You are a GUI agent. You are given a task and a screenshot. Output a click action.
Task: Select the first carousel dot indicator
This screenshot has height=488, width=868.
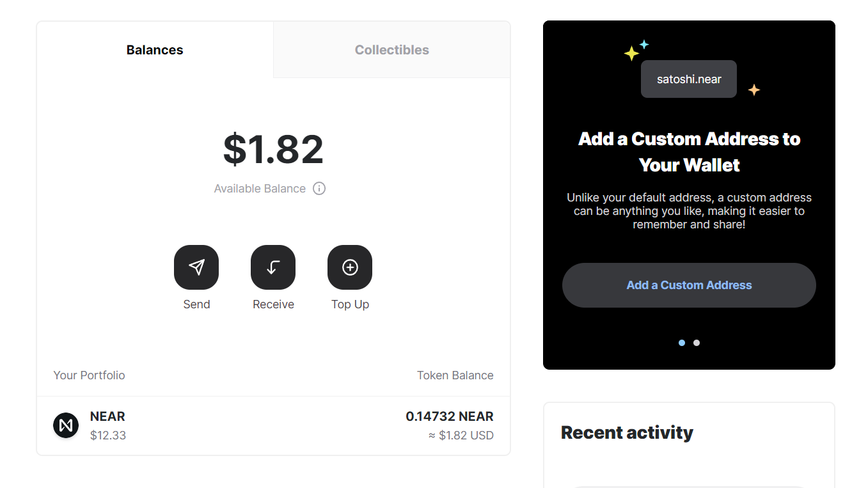click(x=682, y=343)
